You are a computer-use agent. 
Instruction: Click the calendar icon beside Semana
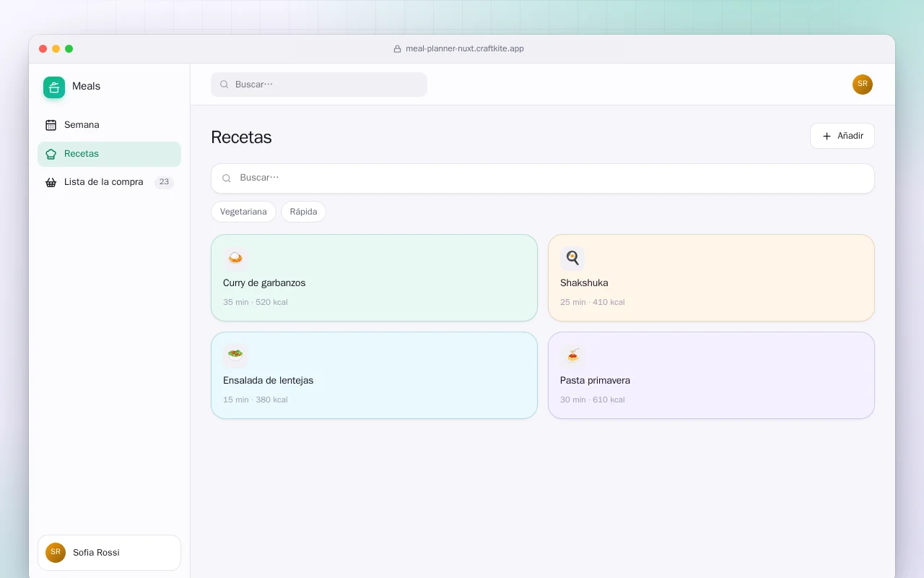51,125
